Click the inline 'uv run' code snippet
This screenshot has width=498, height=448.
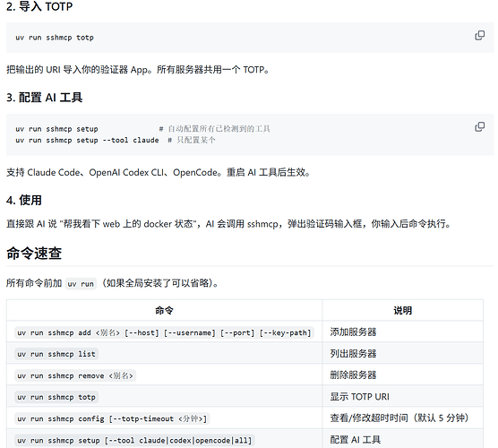(81, 283)
